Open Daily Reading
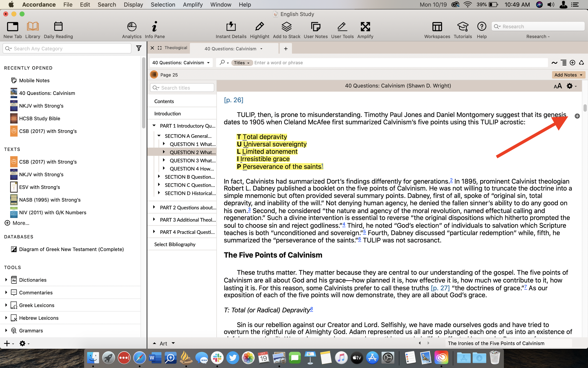The width and height of the screenshot is (588, 368). 58,30
